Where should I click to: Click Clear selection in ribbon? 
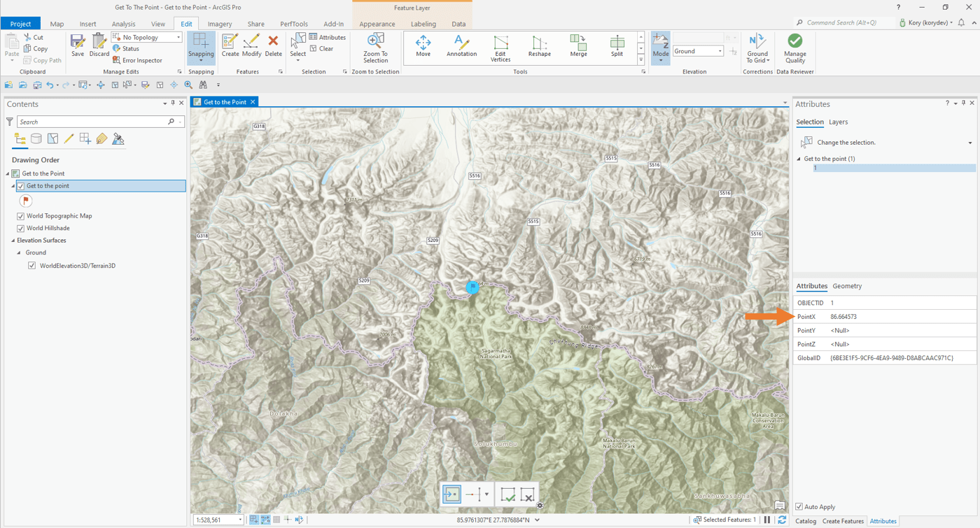coord(321,48)
